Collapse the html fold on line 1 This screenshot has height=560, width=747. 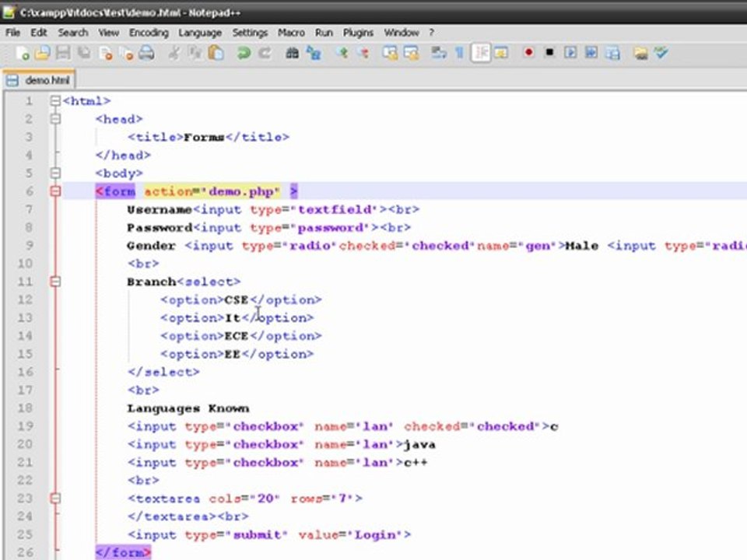point(55,101)
